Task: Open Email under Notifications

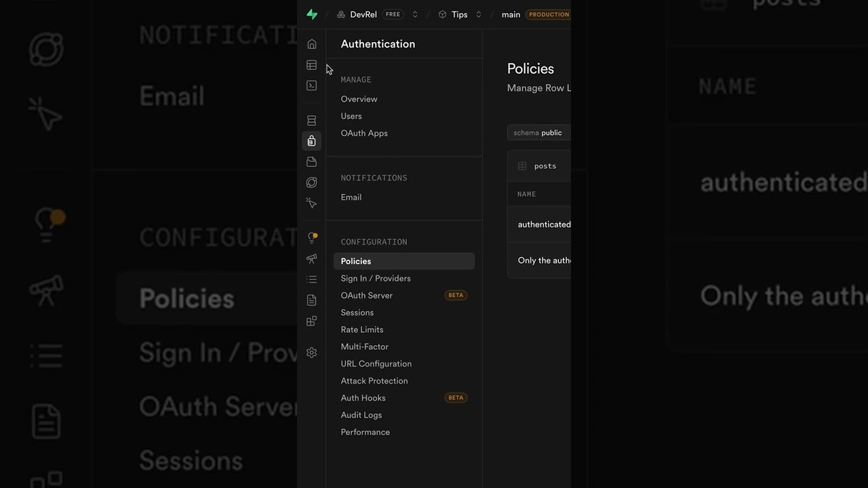Action: coord(351,197)
